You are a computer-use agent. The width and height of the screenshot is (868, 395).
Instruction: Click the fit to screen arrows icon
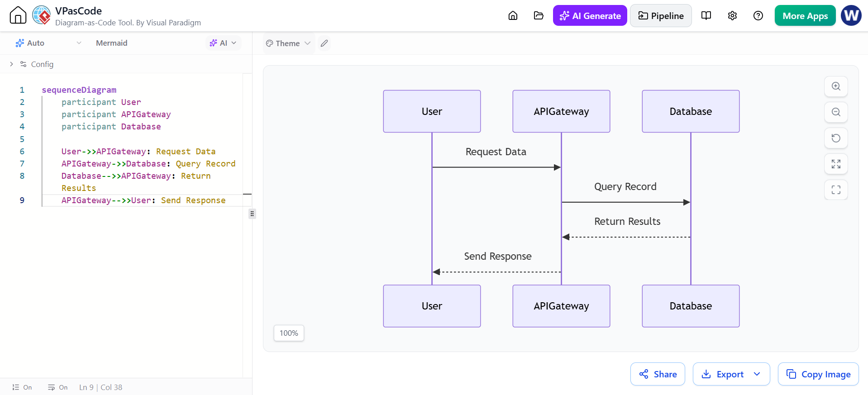836,164
